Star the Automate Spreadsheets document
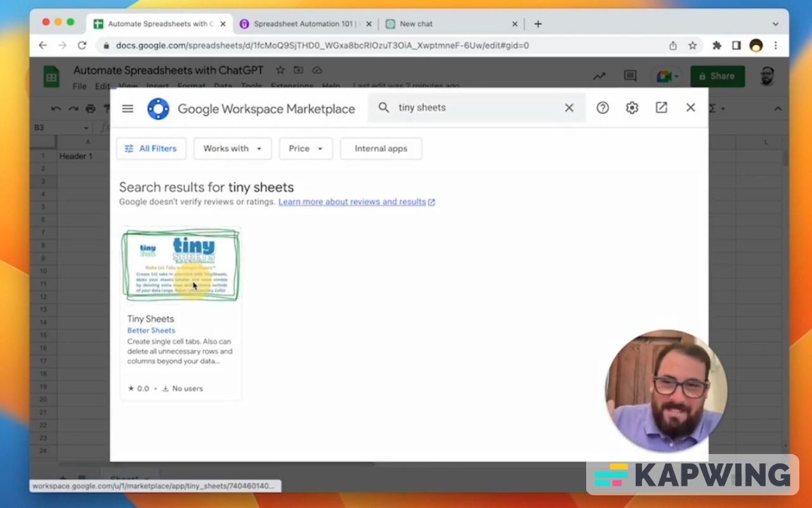 click(x=280, y=70)
